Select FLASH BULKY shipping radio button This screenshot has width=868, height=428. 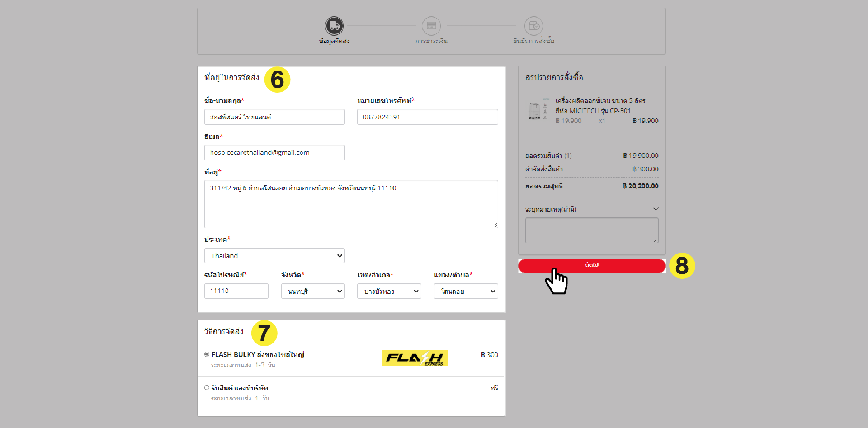tap(207, 355)
